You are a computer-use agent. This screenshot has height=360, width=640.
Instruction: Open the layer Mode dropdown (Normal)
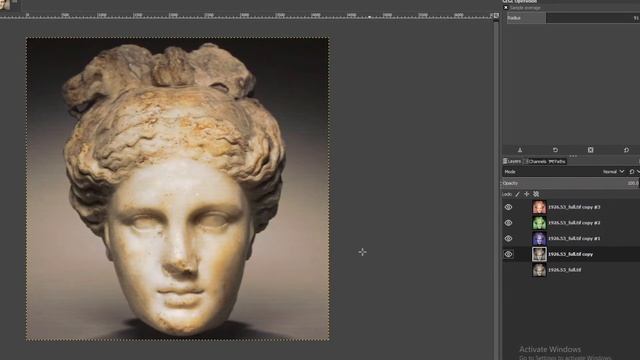pyautogui.click(x=613, y=172)
